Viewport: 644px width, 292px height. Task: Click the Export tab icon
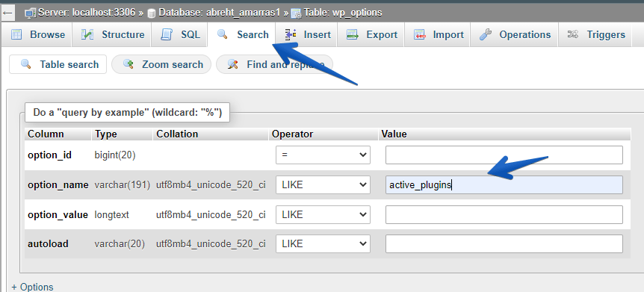pos(353,34)
